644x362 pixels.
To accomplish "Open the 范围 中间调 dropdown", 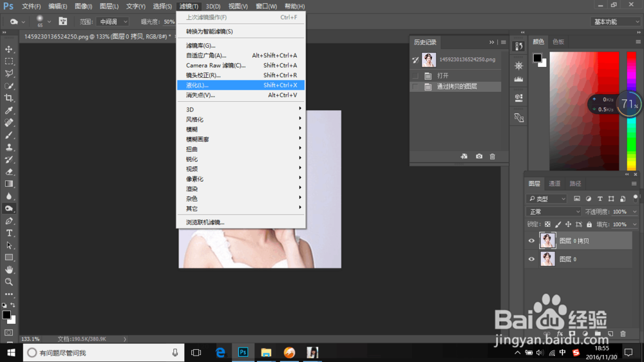I will pyautogui.click(x=113, y=21).
